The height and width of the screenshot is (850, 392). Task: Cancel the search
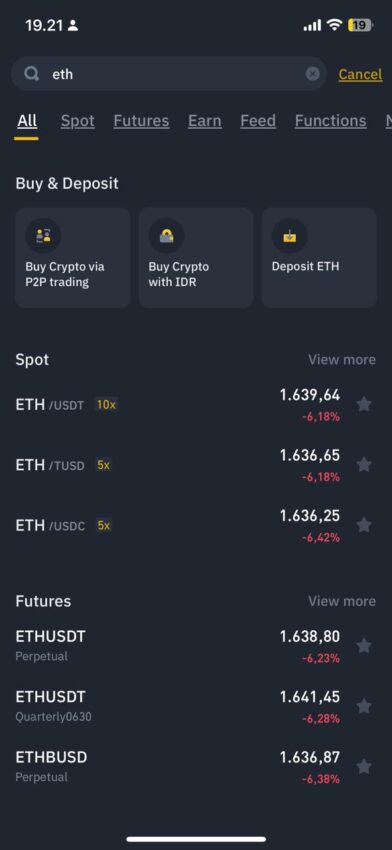coord(361,74)
